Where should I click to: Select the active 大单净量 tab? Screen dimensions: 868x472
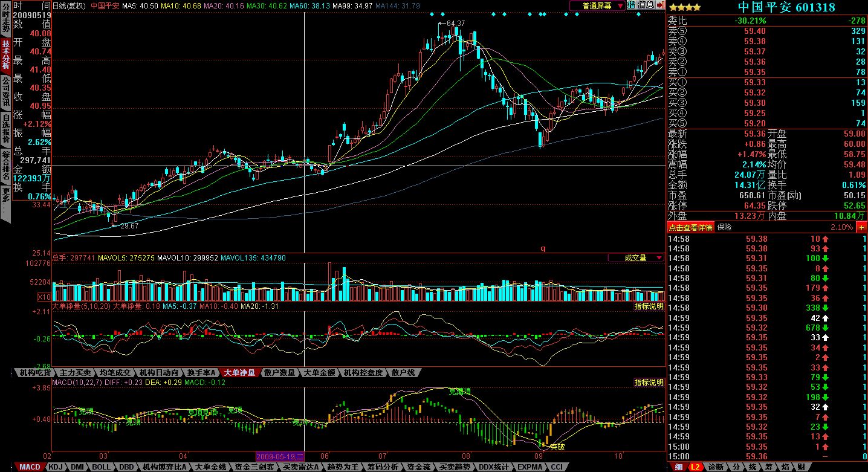tap(241, 373)
